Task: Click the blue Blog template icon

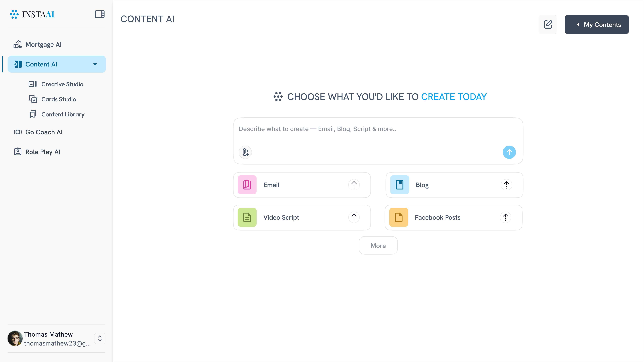Action: pyautogui.click(x=400, y=185)
